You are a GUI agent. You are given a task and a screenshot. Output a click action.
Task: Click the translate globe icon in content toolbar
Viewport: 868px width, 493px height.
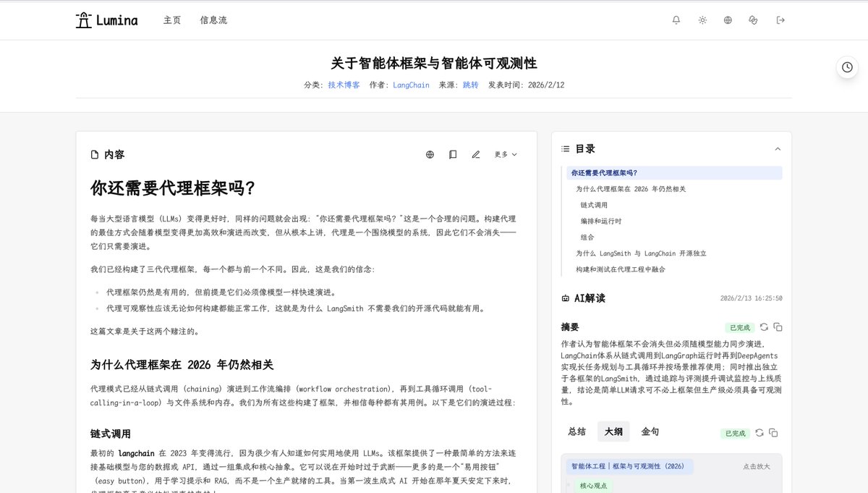coord(430,154)
